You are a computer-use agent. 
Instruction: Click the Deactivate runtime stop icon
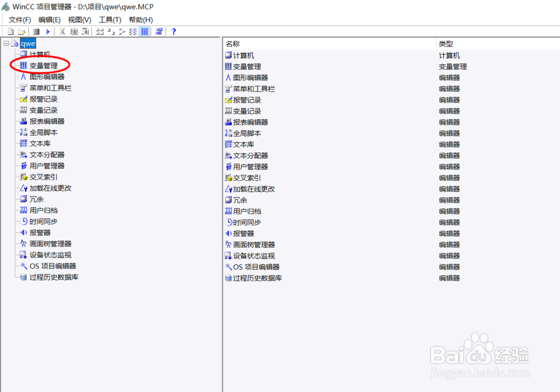36,31
